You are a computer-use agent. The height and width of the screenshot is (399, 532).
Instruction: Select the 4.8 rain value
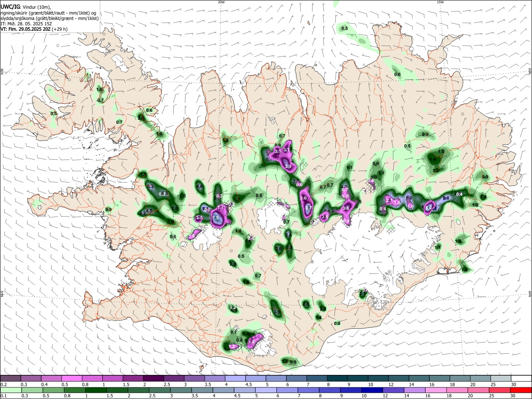199,187
